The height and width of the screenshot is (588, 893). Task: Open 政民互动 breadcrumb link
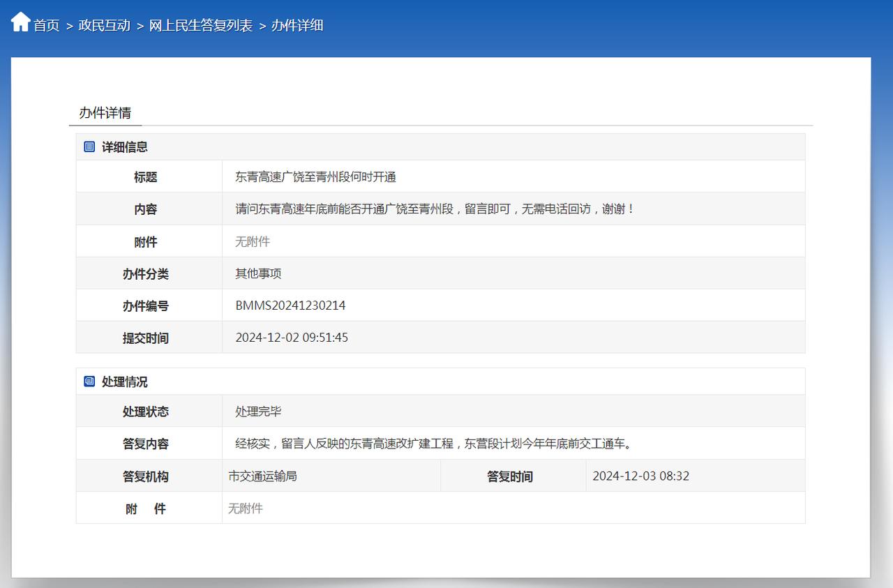105,26
